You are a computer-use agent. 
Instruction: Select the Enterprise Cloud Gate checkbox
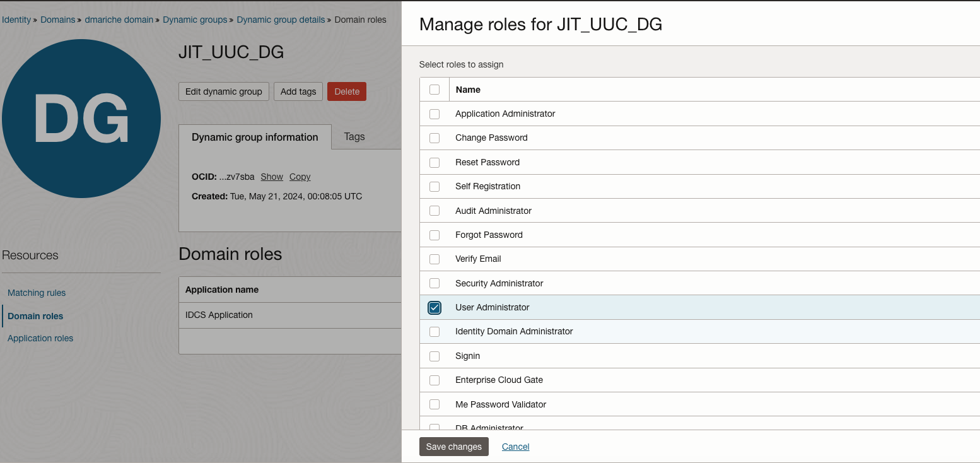(435, 380)
